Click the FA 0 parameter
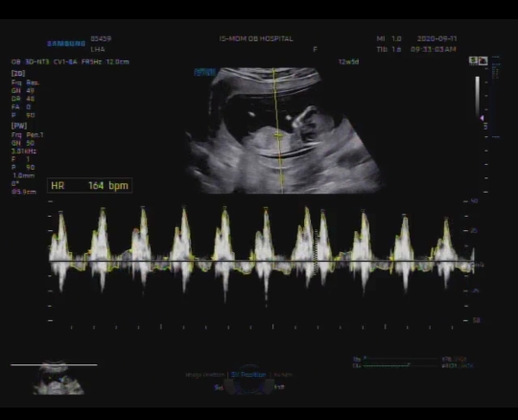The width and height of the screenshot is (518, 420). (x=21, y=107)
